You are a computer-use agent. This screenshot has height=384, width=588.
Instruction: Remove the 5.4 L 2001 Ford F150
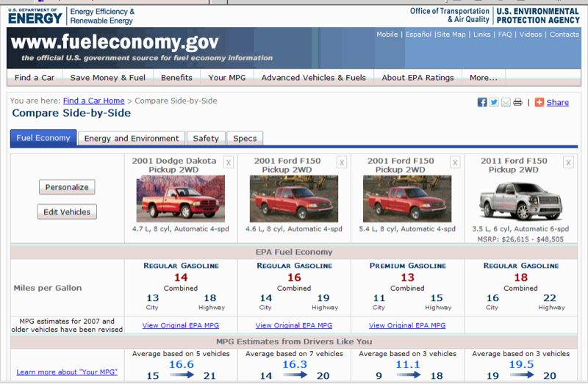coord(455,162)
